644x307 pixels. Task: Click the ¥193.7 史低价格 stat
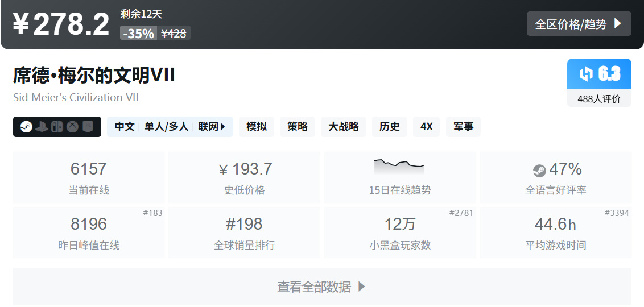(x=245, y=177)
